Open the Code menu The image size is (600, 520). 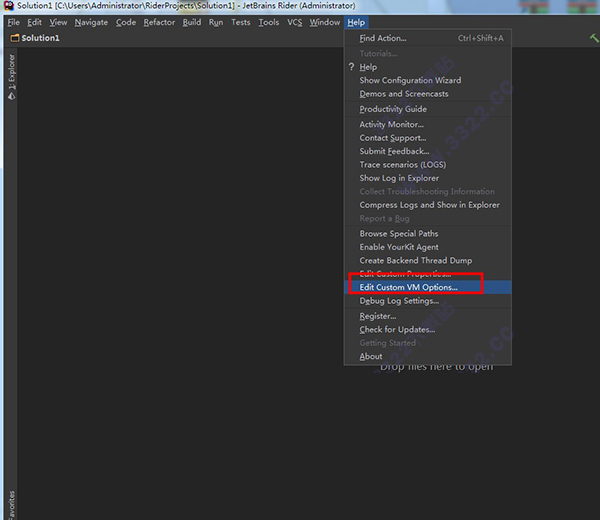coord(126,23)
